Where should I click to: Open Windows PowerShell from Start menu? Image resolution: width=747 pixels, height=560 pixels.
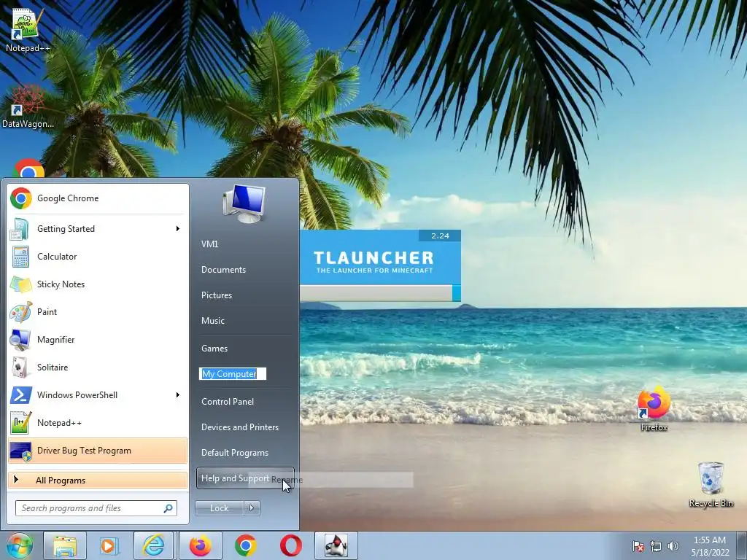[98, 394]
